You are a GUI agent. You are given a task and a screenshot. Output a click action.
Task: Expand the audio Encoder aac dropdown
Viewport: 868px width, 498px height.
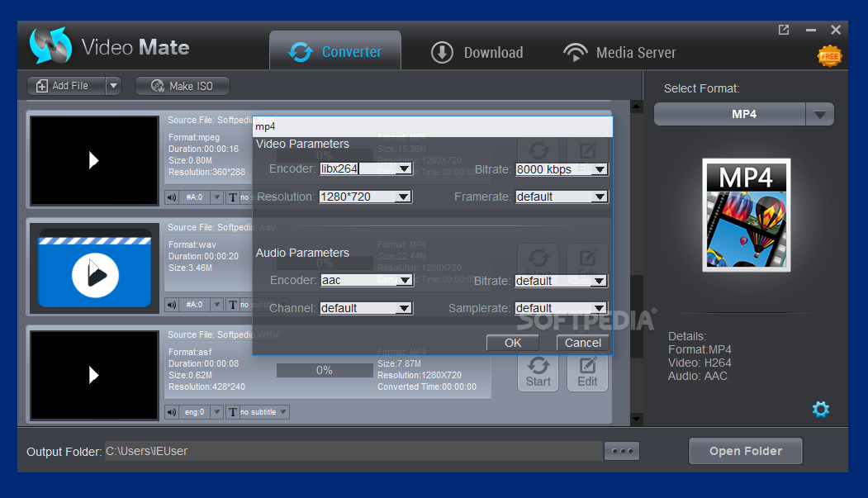pyautogui.click(x=406, y=280)
